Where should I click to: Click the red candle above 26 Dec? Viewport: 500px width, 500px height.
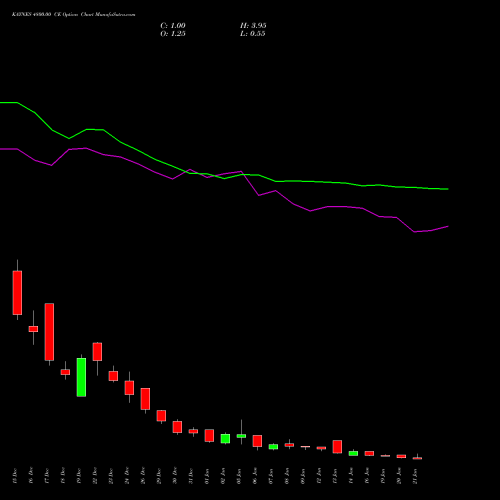pyautogui.click(x=145, y=399)
